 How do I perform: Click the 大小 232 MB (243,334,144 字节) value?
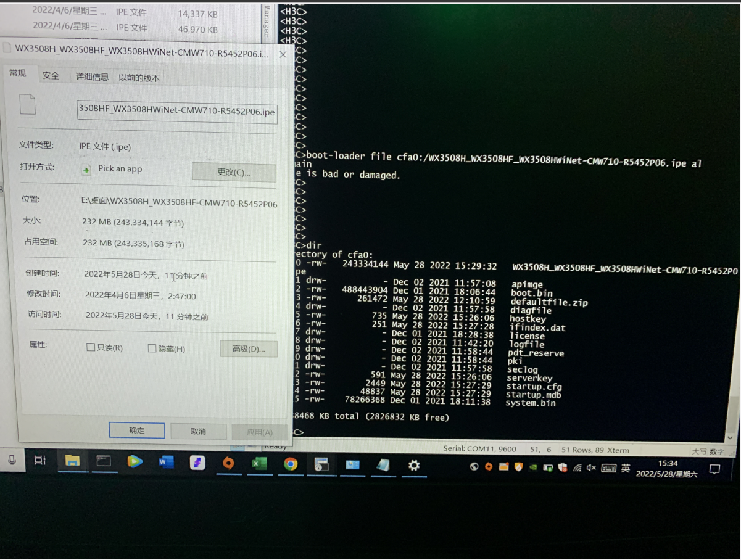pos(133,222)
